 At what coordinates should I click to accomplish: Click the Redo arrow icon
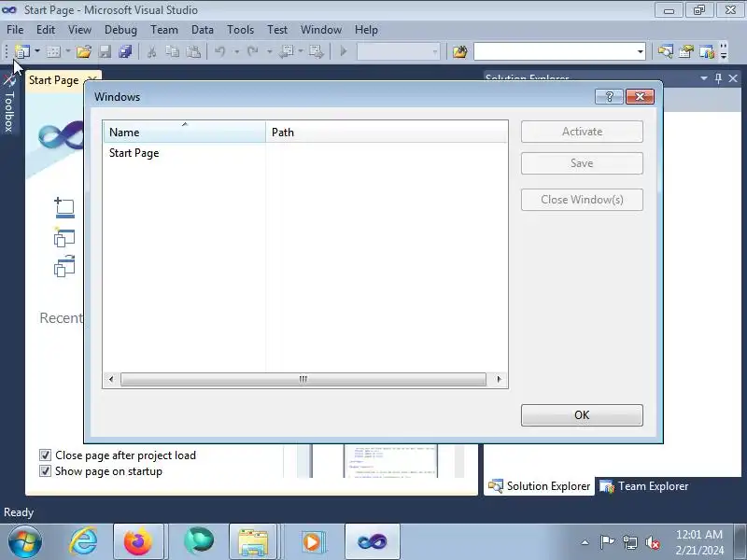(x=253, y=51)
